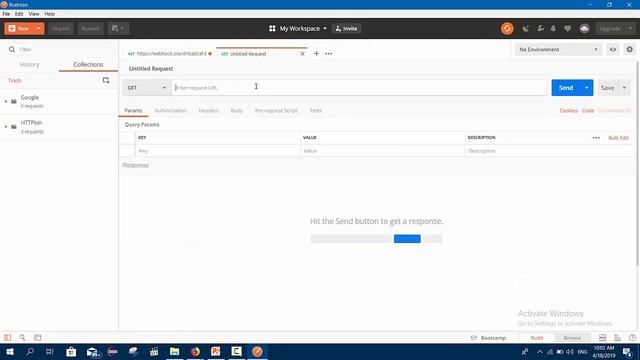Open the Query Params column options dots
The image size is (640, 360).
coord(596,138)
